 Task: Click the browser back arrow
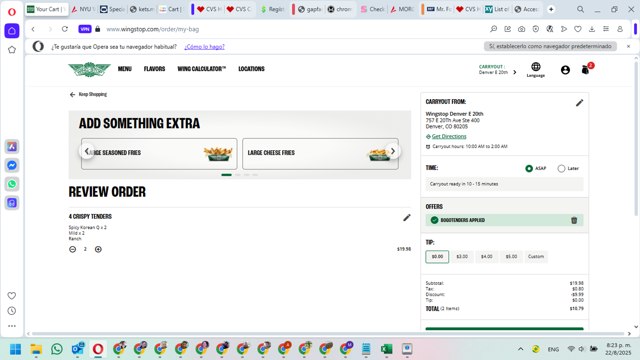[x=33, y=29]
